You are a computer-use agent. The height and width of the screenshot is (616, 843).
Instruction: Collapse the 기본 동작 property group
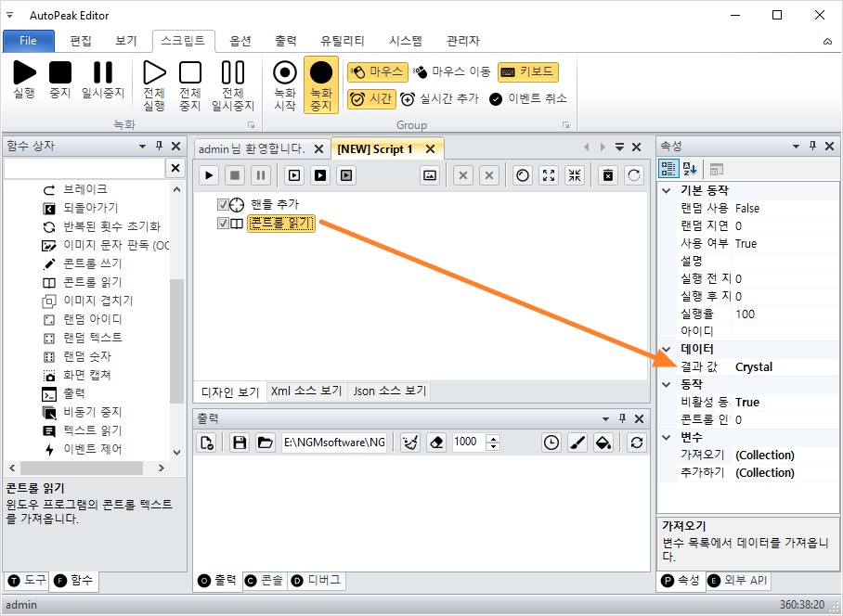667,191
